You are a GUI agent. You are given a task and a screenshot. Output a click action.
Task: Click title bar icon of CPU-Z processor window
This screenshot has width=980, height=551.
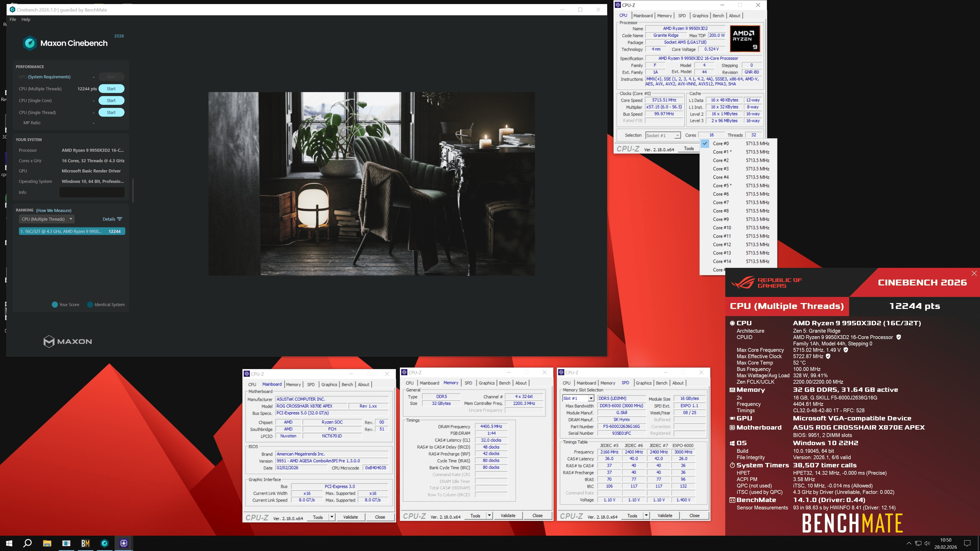(618, 5)
